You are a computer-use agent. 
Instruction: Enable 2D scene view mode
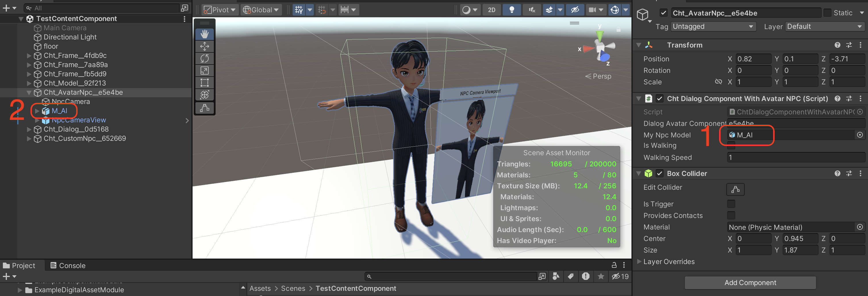click(491, 10)
